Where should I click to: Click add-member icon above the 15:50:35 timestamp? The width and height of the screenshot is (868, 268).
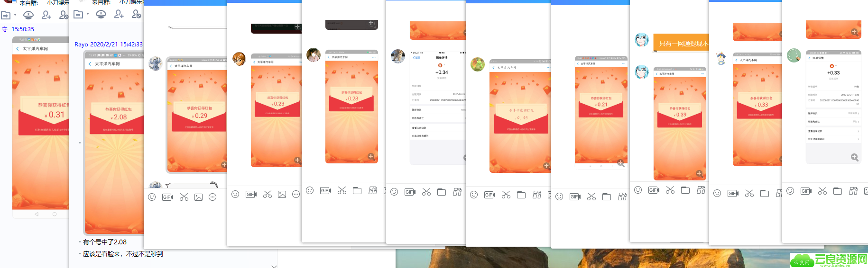[46, 15]
